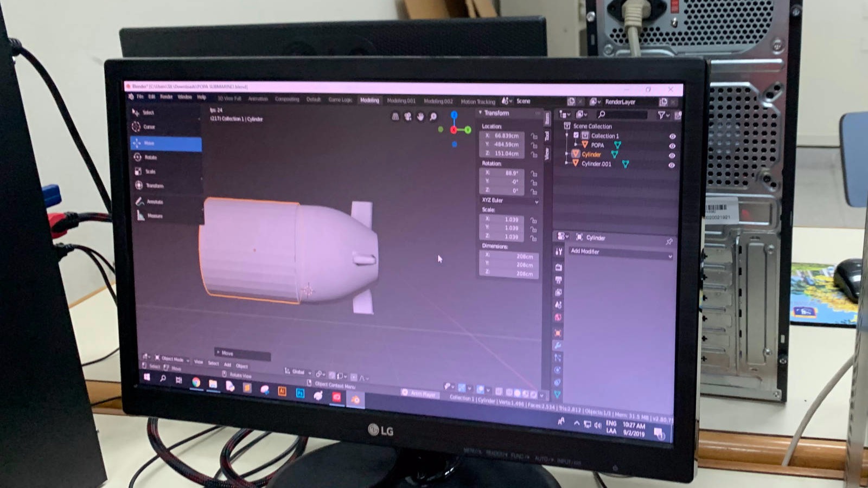Image resolution: width=868 pixels, height=488 pixels.
Task: Click the pan view hand icon
Action: coord(420,117)
